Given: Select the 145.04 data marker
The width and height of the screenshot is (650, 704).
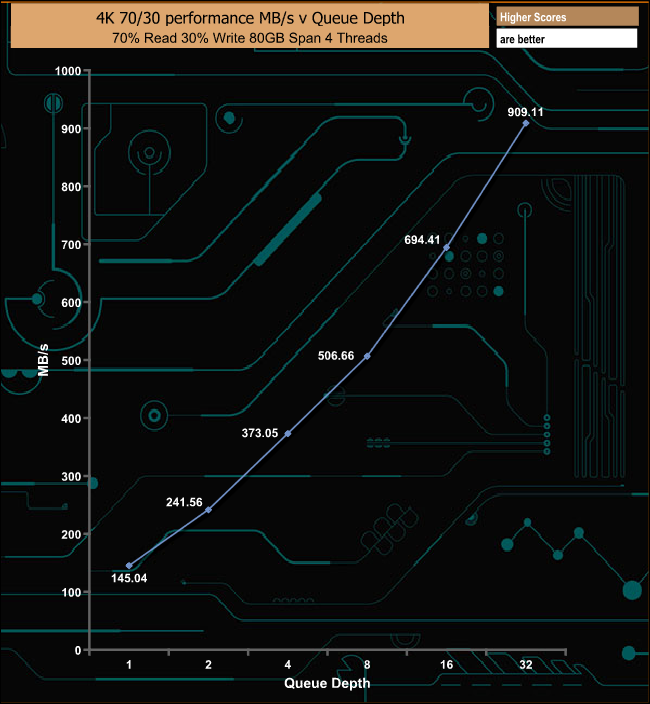Looking at the screenshot, I should click(129, 566).
